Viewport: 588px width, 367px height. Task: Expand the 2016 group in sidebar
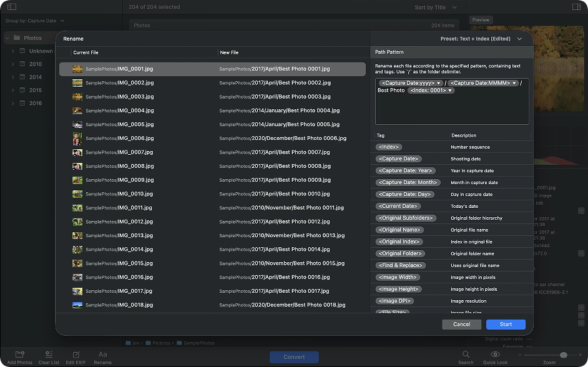coord(12,103)
